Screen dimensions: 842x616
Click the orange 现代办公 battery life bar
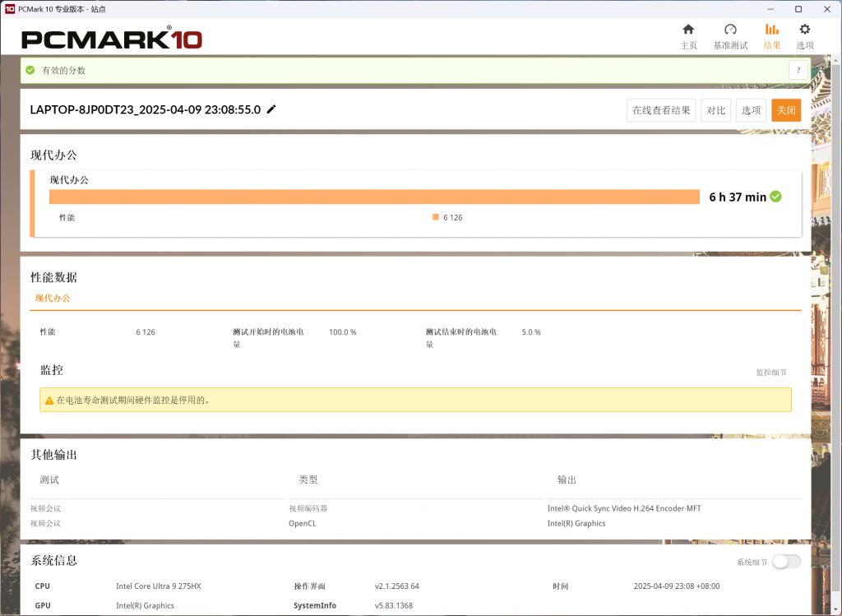tap(374, 197)
